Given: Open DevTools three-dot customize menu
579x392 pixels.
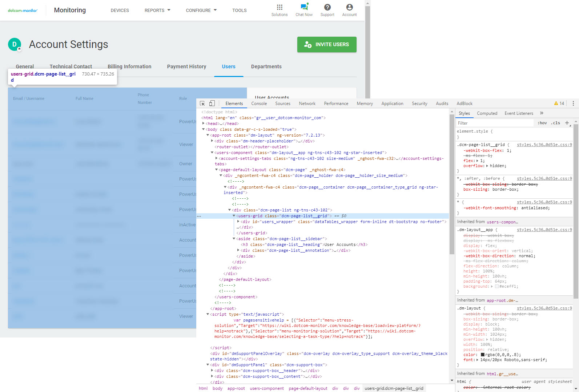Looking at the screenshot, I should click(573, 104).
